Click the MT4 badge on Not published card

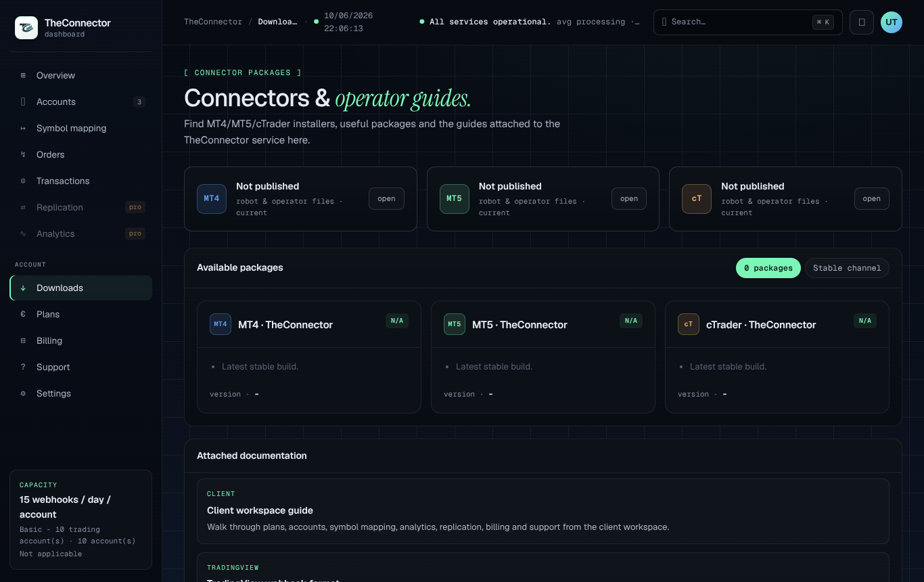click(212, 199)
